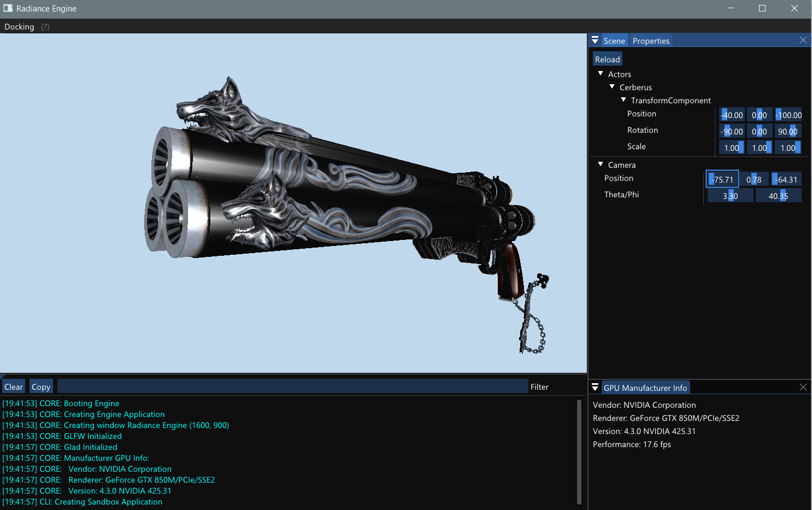Adjust actor Position Z value -100.00
Viewport: 812px width, 510px height.
pos(789,115)
